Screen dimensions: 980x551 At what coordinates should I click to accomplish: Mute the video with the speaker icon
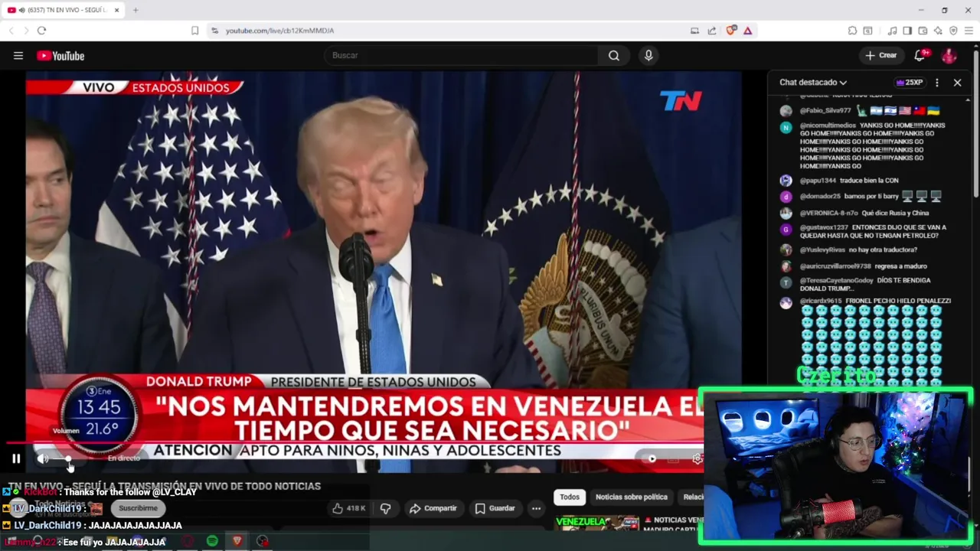coord(43,458)
